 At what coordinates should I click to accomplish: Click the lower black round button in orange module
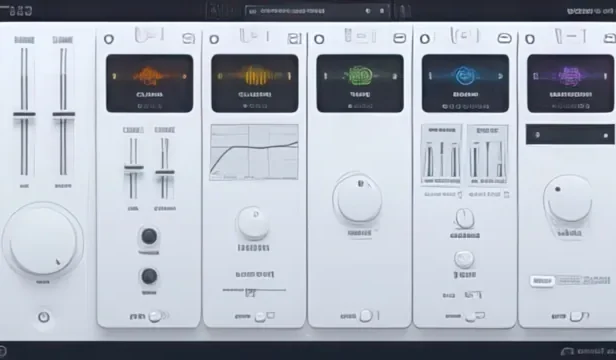pyautogui.click(x=149, y=276)
